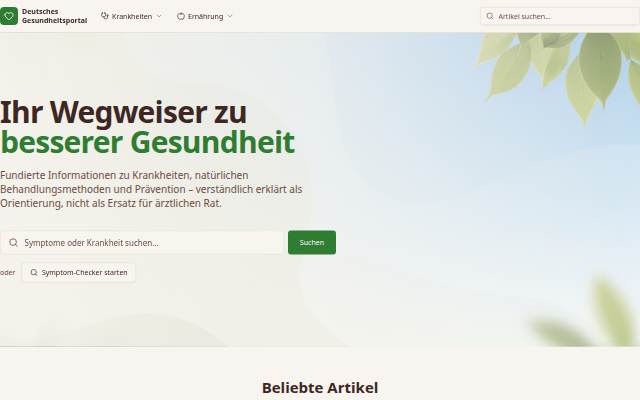Expand the Krankheiten chevron arrow
640x400 pixels.
(159, 16)
